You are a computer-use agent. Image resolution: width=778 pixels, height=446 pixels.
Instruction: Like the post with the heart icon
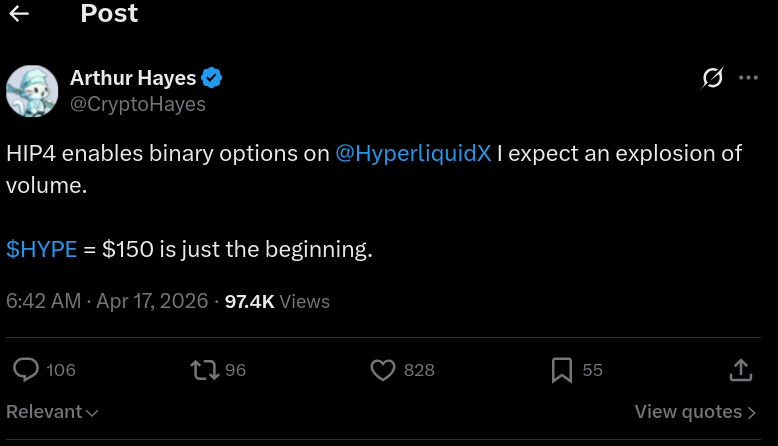[383, 370]
